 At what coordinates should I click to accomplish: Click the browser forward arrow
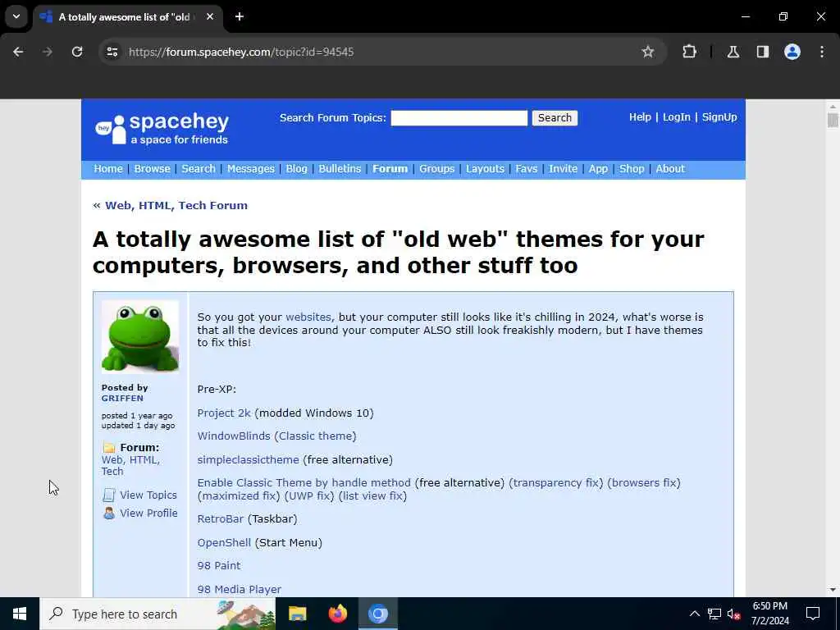[x=48, y=52]
